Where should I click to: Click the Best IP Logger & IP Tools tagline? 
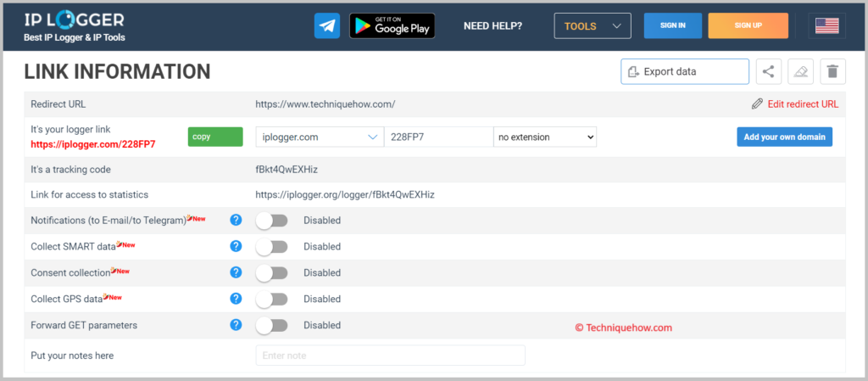pos(75,37)
